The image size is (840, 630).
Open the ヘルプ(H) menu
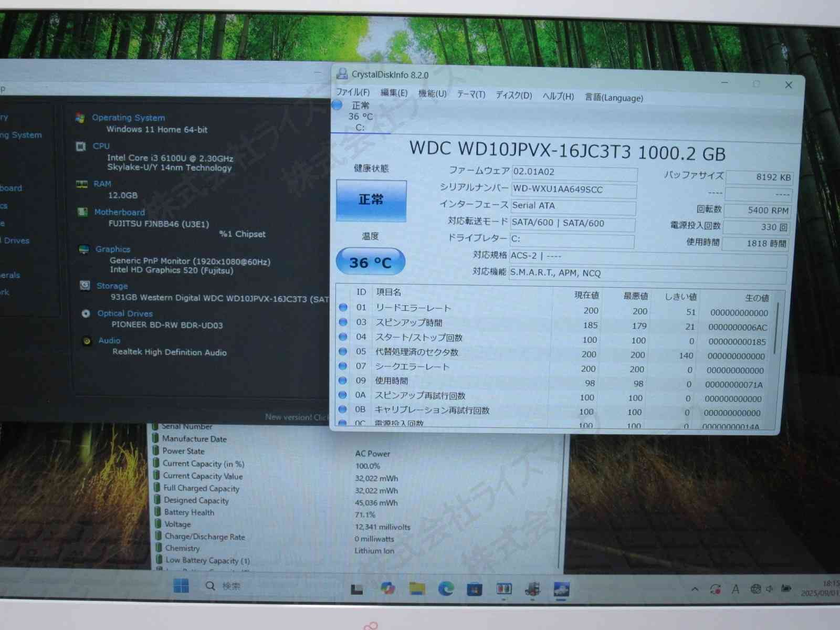(x=558, y=96)
